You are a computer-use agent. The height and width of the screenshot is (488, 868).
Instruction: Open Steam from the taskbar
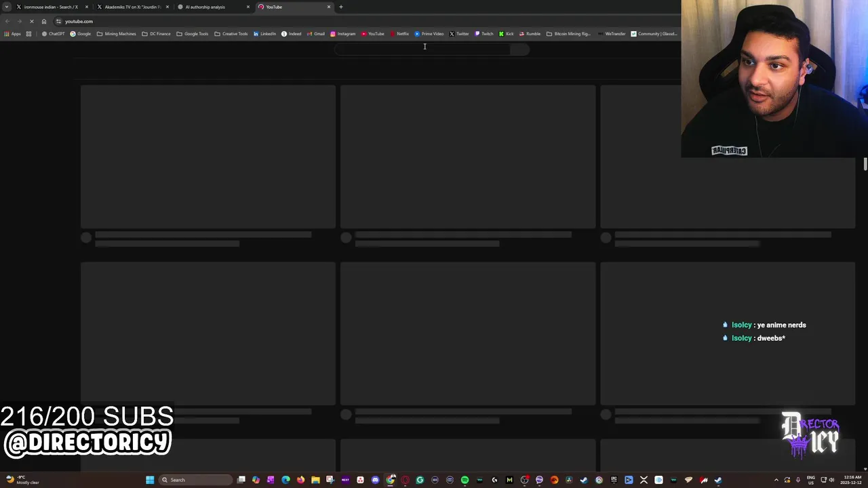pos(584,480)
